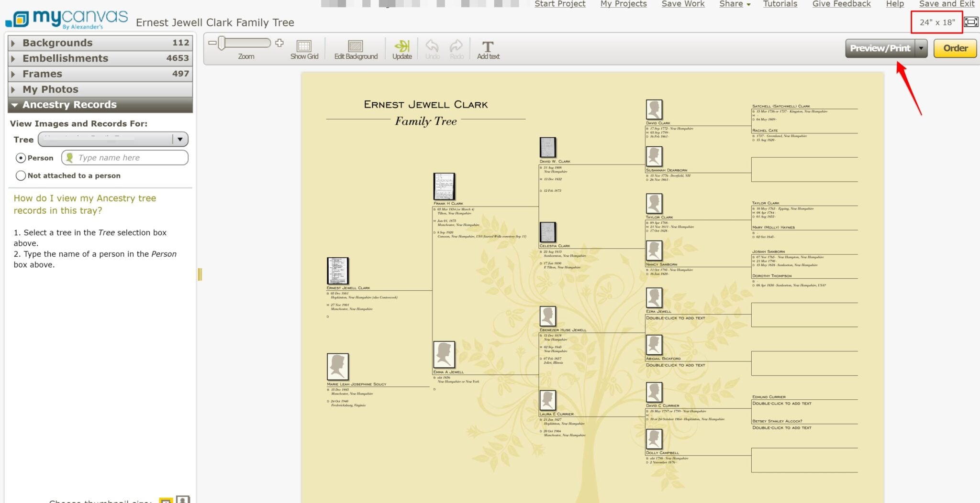Open the Give Feedback link
980x503 pixels.
pyautogui.click(x=841, y=4)
